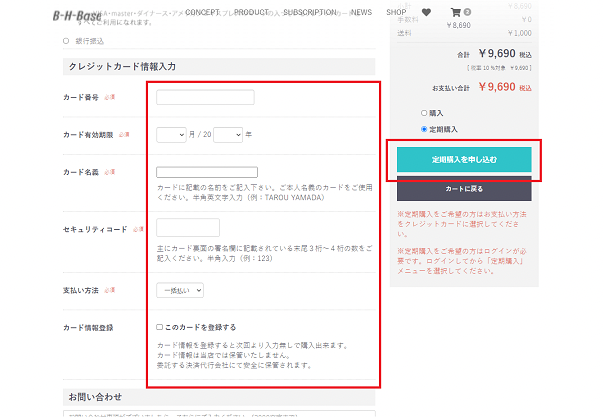Open the 支払い方法 一括払い dropdown
Screen dimensions: 604x417
(x=180, y=290)
